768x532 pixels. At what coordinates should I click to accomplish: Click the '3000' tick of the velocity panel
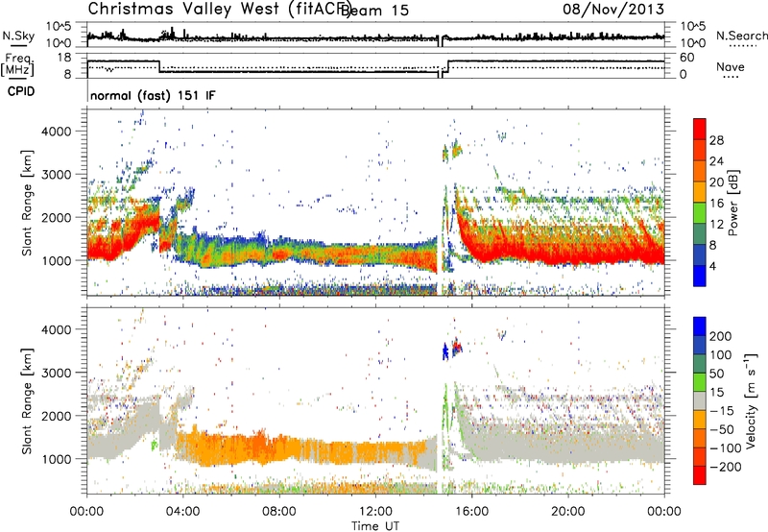[57, 373]
